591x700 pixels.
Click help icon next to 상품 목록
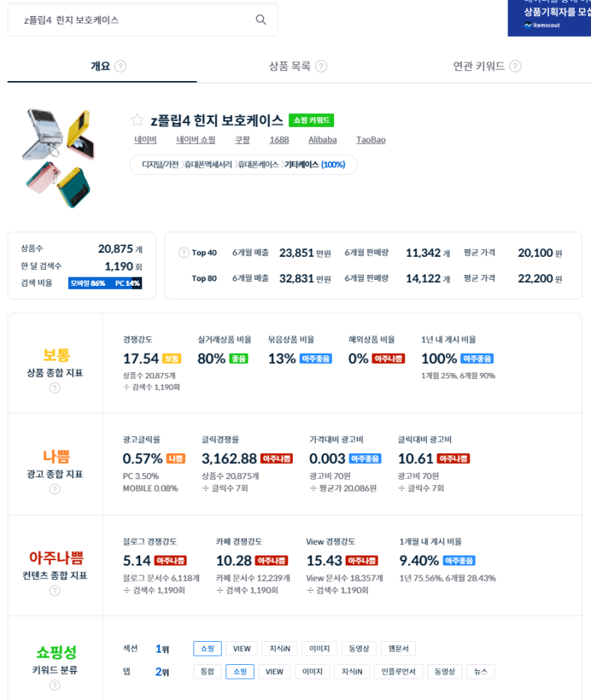pos(321,66)
